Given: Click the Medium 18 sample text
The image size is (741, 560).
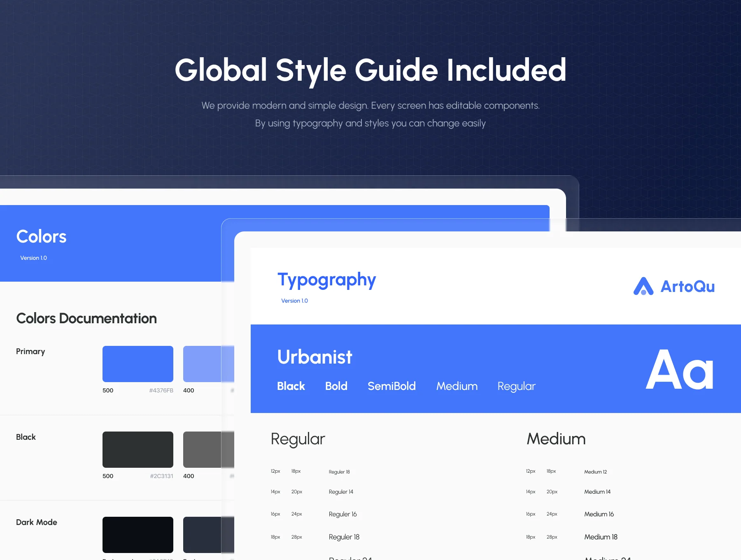Looking at the screenshot, I should coord(601,537).
